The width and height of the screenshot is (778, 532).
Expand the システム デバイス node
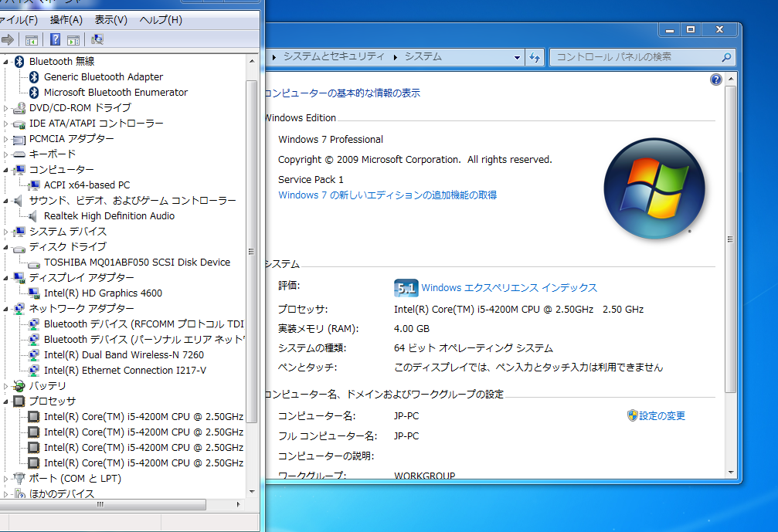click(6, 232)
